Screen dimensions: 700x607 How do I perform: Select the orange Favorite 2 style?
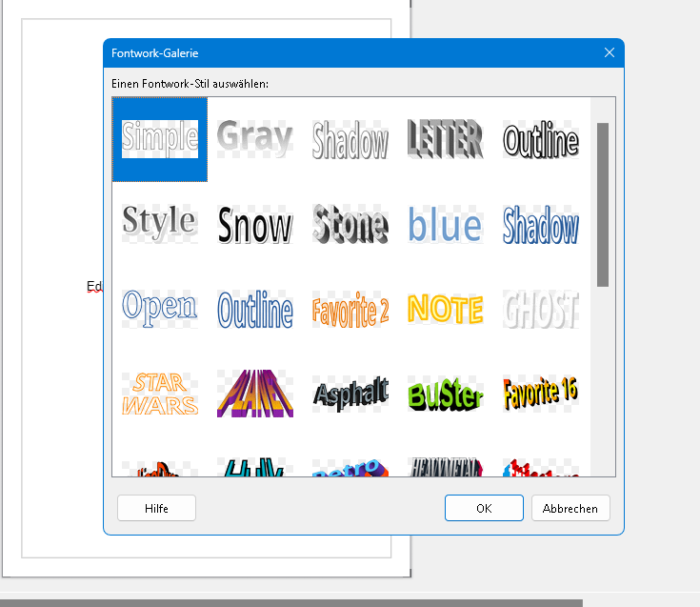(x=350, y=311)
